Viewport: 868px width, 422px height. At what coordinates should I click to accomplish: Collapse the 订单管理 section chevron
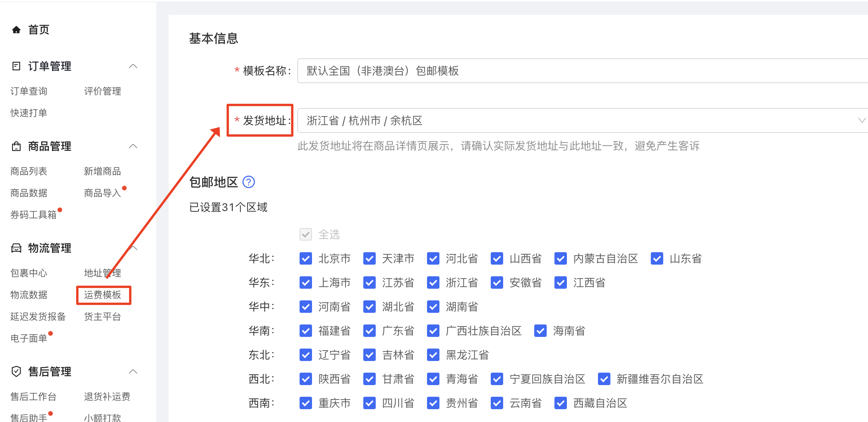133,66
